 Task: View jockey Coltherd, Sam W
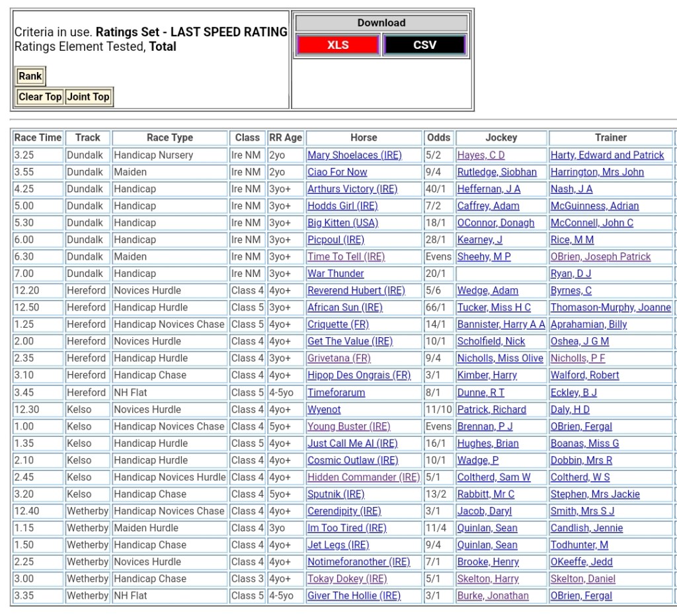[x=494, y=477]
